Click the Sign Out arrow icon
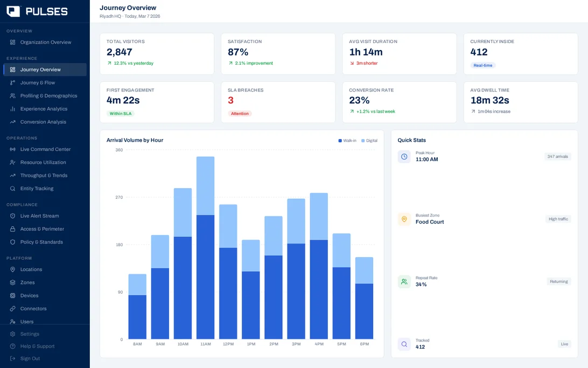Screen dimensions: 588x368 (x=12, y=359)
